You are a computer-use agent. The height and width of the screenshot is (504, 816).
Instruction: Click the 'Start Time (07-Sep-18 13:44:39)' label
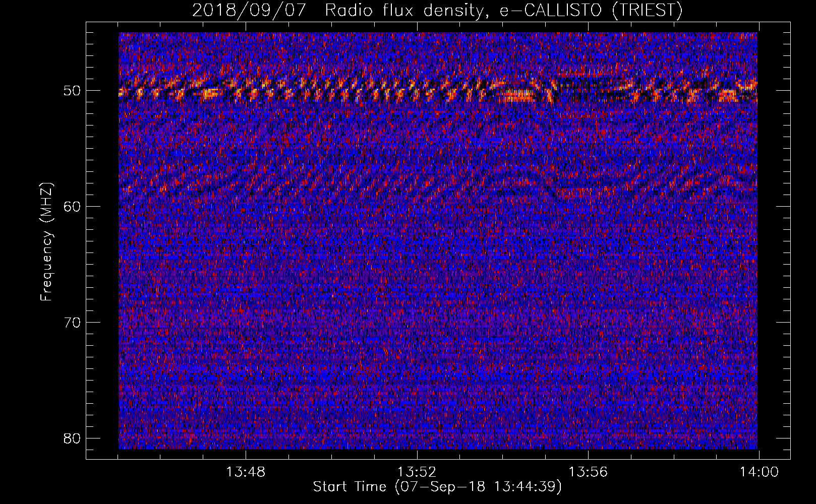pyautogui.click(x=437, y=487)
